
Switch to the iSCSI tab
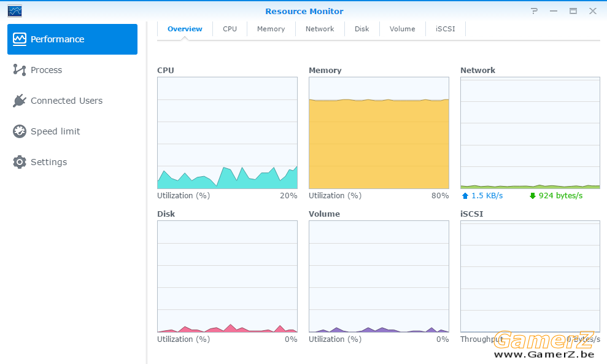pyautogui.click(x=445, y=29)
